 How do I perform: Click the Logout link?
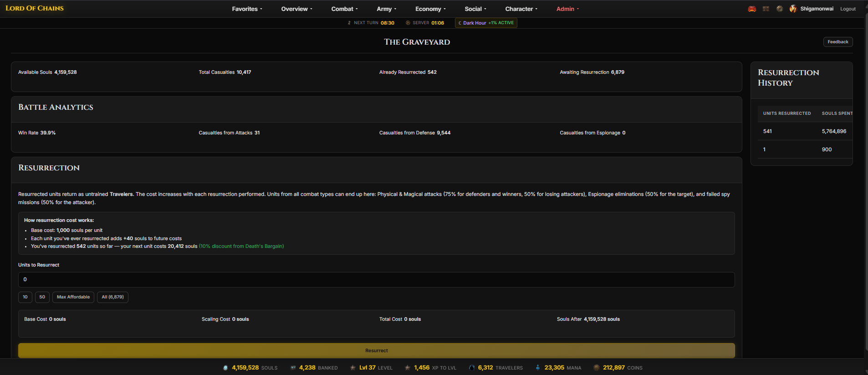pyautogui.click(x=848, y=9)
